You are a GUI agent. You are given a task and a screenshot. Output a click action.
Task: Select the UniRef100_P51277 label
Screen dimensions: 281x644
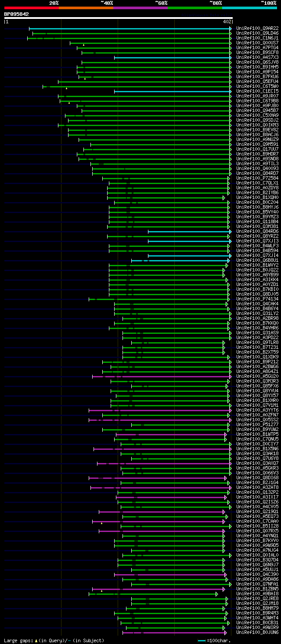click(x=257, y=424)
